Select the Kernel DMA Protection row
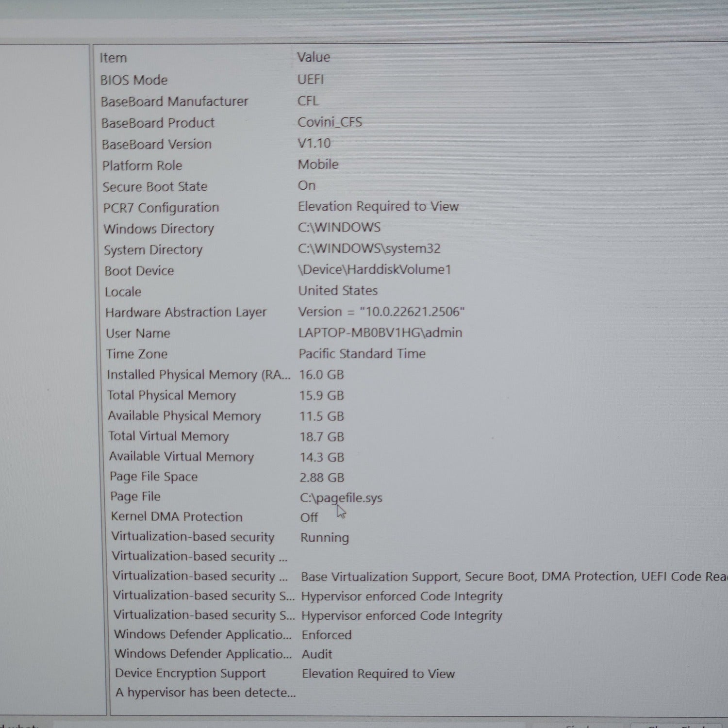728x728 pixels. (177, 516)
